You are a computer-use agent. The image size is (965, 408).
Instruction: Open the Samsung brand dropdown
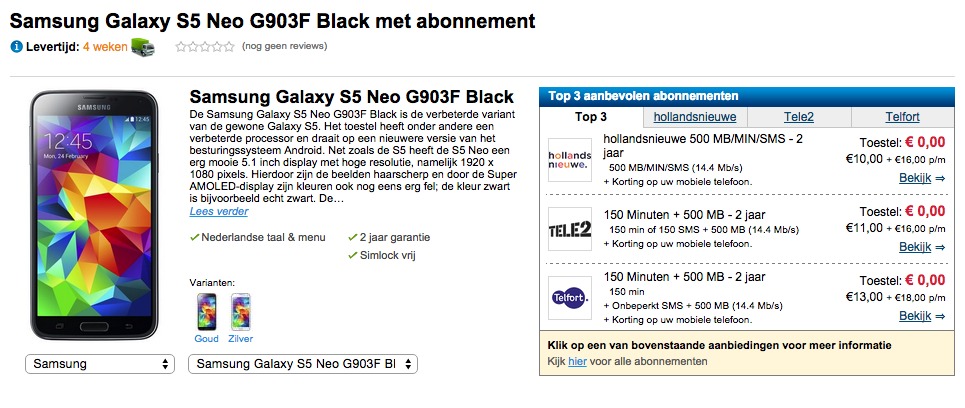[100, 364]
